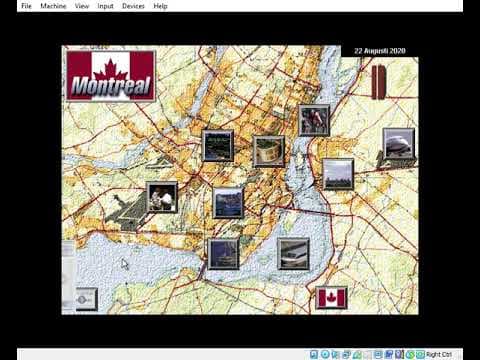Open the Help menu
This screenshot has width=480, height=360.
point(160,6)
